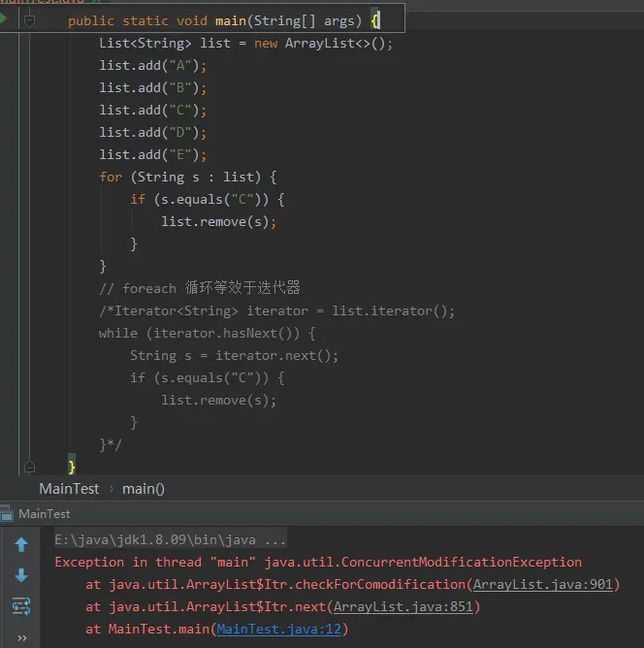
Task: Click the up arrow in the run panel
Action: [x=21, y=544]
